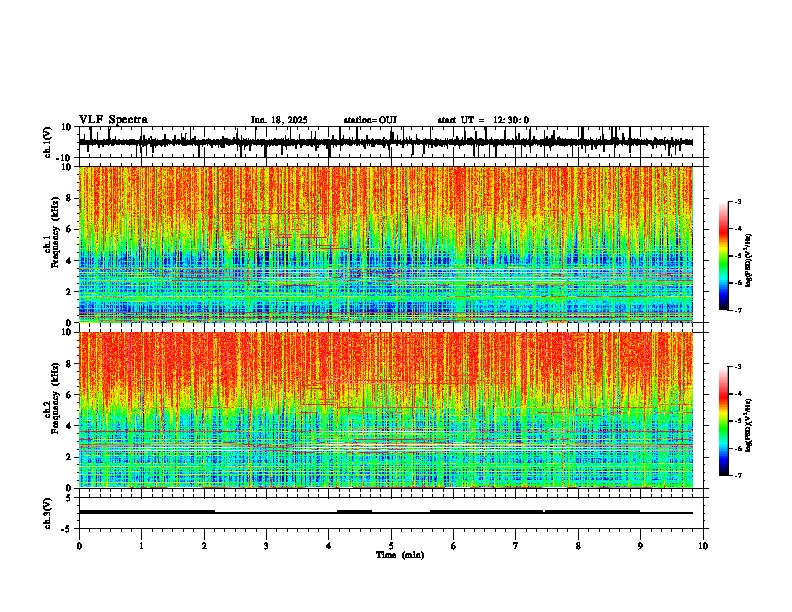Image resolution: width=792 pixels, height=612 pixels.
Task: Click the ch.1 spectrogram color bar
Action: [724, 256]
